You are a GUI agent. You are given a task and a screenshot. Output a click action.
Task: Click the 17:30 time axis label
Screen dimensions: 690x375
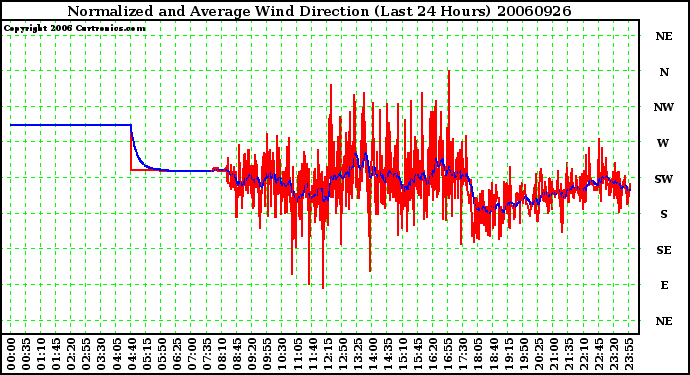463,354
